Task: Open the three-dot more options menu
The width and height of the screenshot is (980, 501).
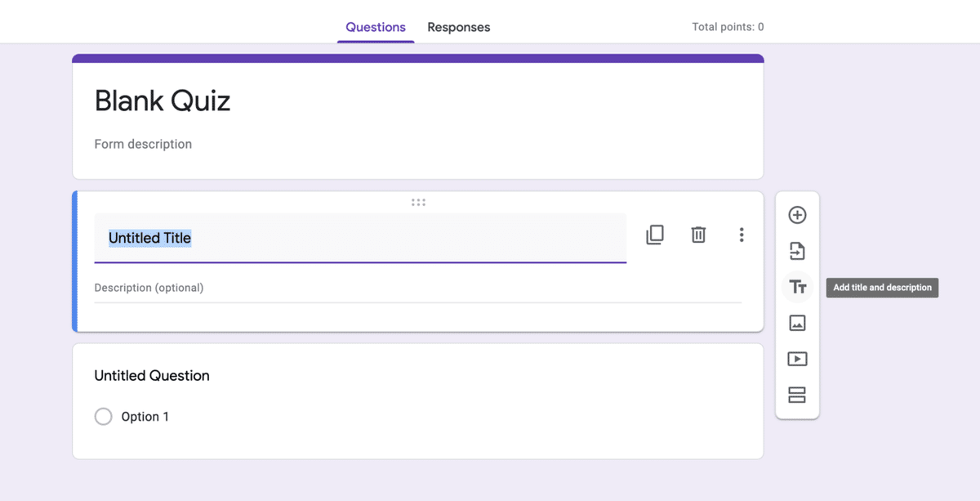Action: click(x=742, y=235)
